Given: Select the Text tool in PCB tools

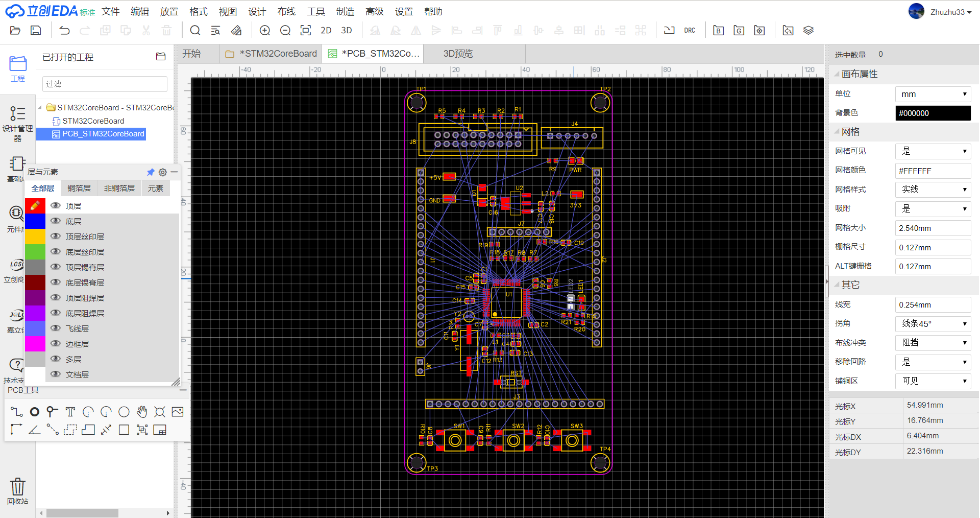Looking at the screenshot, I should click(70, 411).
